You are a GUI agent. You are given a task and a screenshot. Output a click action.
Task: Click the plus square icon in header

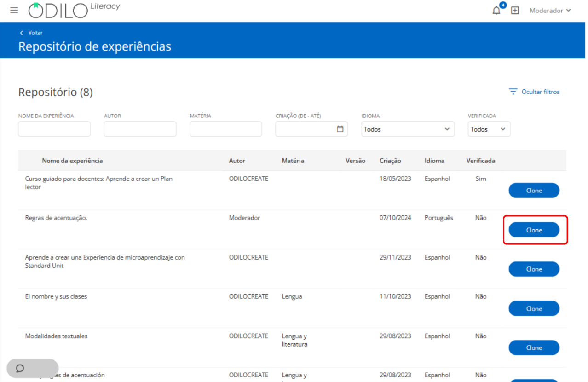515,11
